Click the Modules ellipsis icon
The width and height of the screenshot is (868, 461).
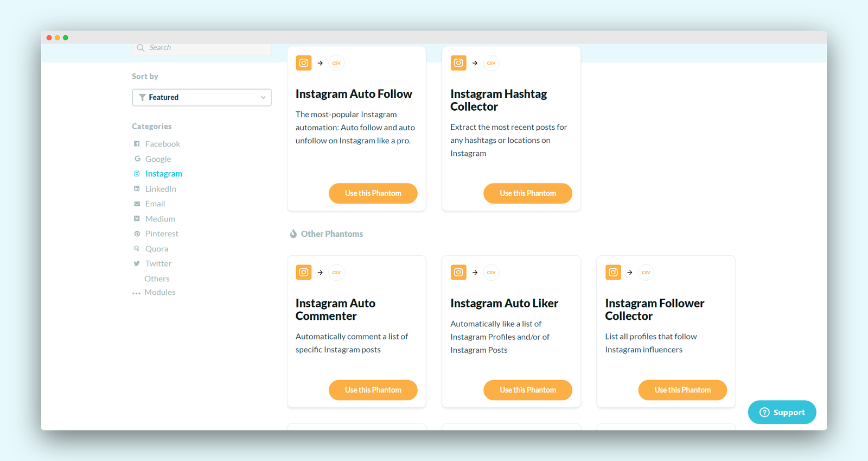[x=136, y=293]
